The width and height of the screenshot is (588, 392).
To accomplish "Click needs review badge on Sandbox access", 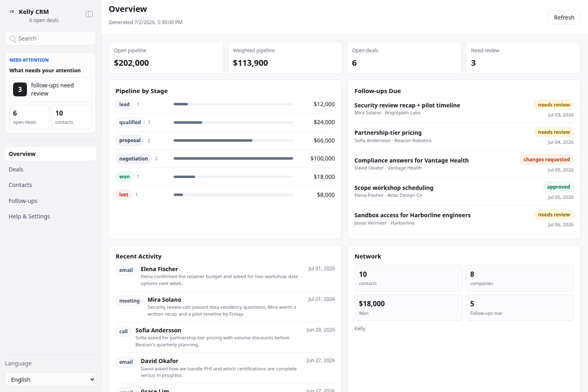I will click(554, 215).
